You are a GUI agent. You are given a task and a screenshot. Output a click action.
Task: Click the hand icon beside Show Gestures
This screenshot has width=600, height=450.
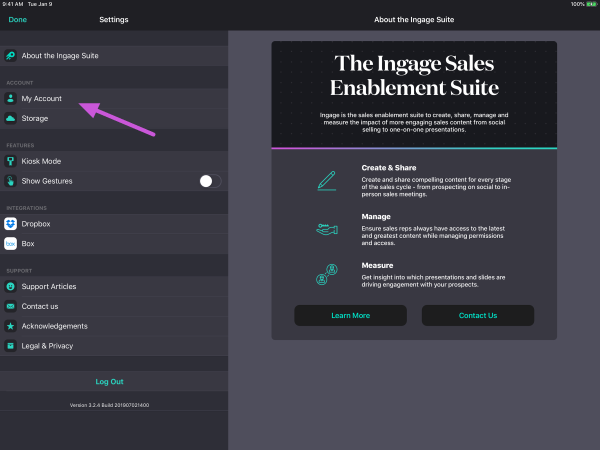click(10, 181)
